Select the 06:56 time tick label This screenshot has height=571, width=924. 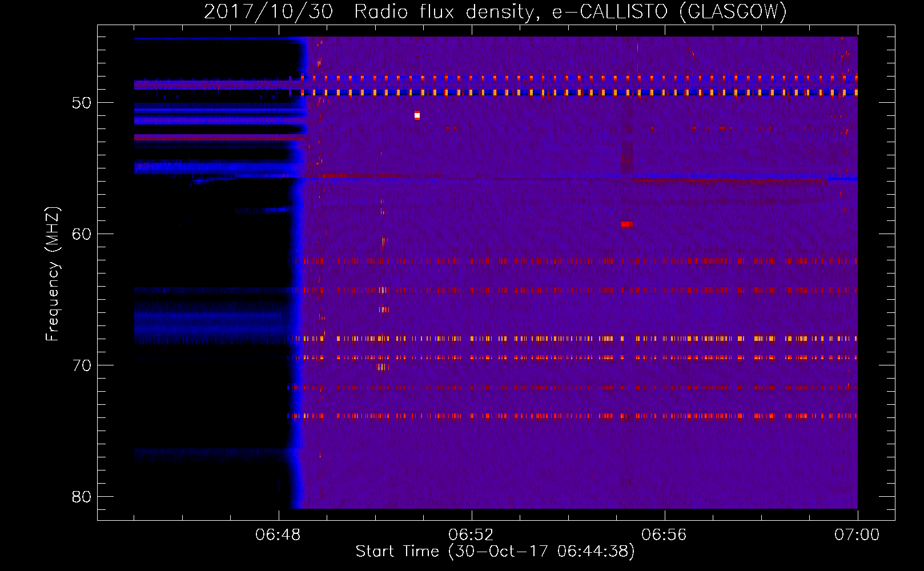coord(664,535)
